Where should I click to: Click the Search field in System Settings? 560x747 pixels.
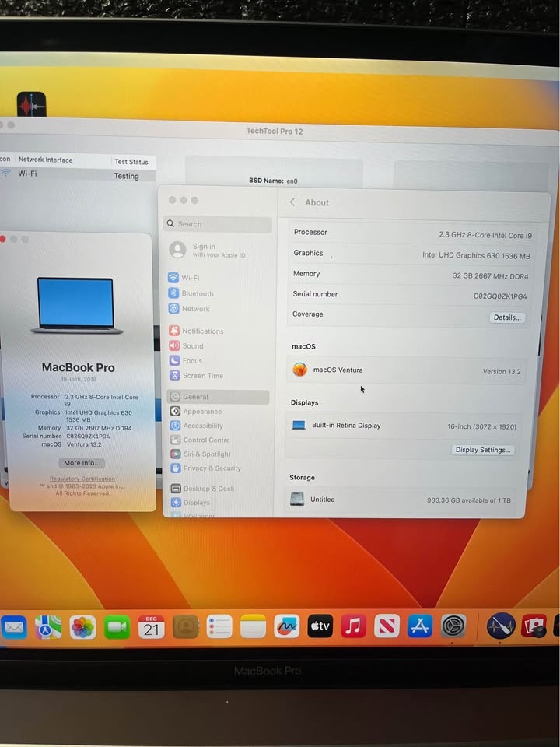218,224
